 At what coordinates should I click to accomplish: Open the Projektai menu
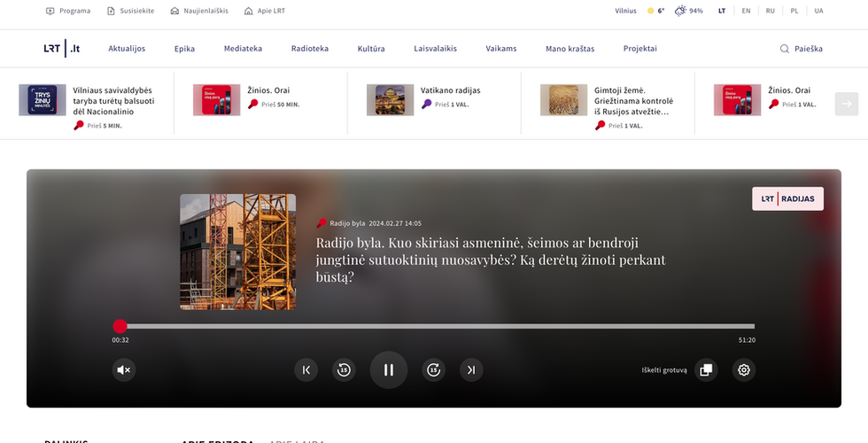(639, 49)
